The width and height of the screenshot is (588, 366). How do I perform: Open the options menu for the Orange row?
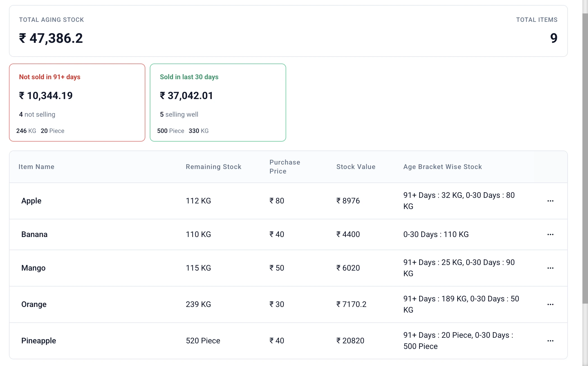(x=550, y=304)
